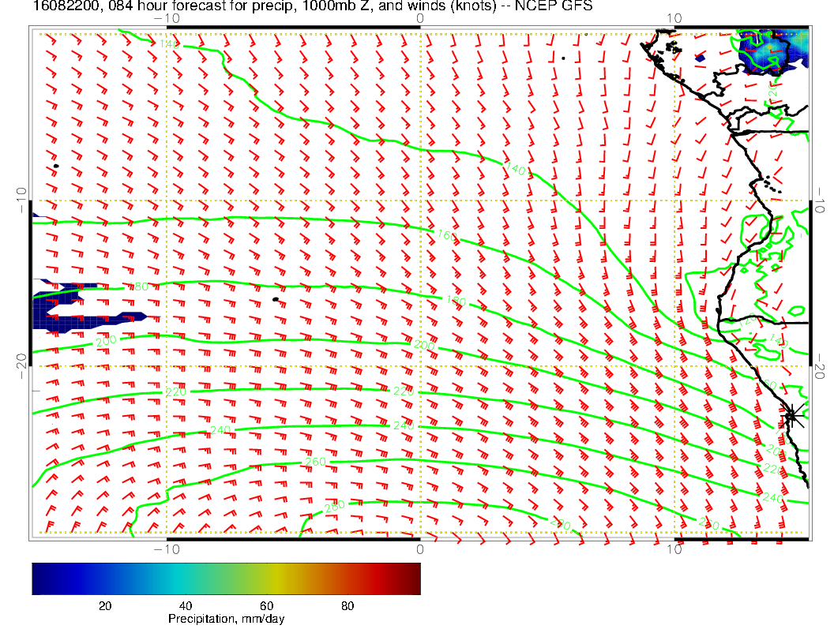The image size is (834, 644).
Task: Click the small island dot near the 180 contour
Action: pos(276,299)
